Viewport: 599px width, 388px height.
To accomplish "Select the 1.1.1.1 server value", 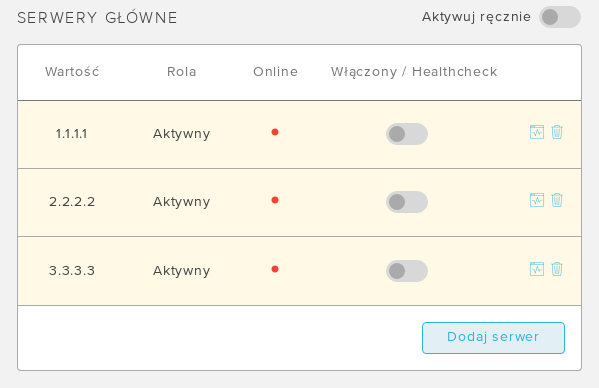I will tap(71, 134).
